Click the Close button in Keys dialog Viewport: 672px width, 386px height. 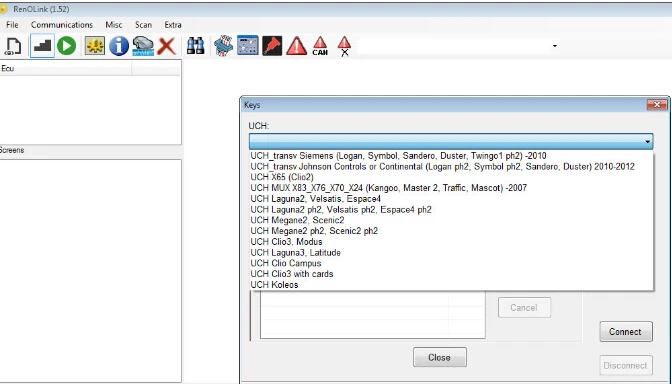click(x=440, y=357)
